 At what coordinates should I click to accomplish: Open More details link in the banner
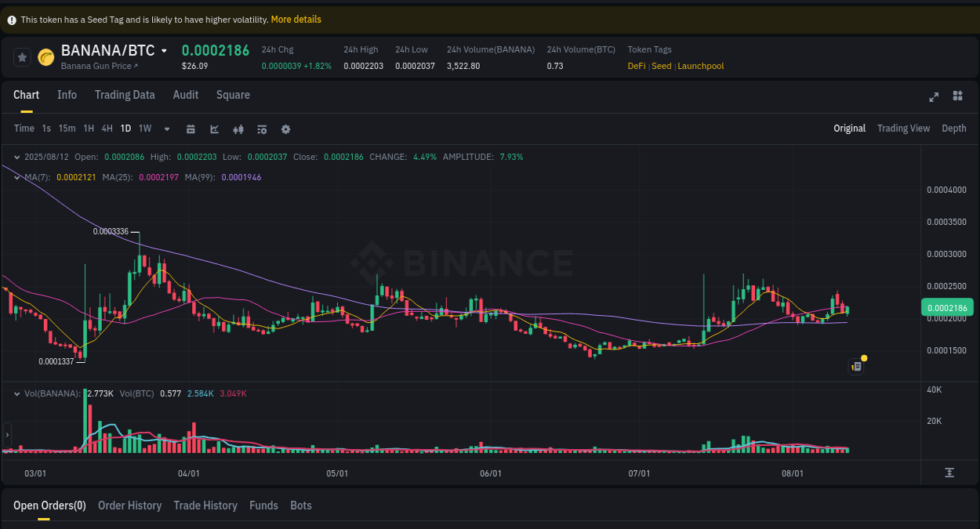pos(296,19)
